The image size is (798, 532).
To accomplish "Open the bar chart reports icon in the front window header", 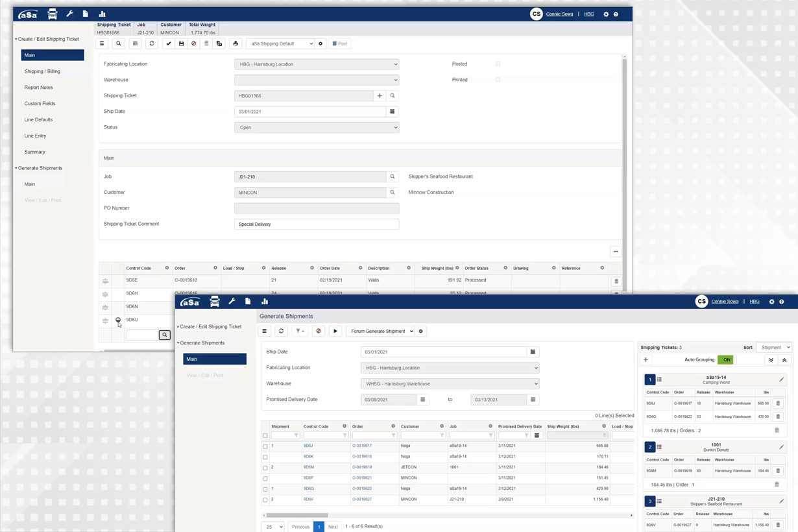I will click(265, 302).
